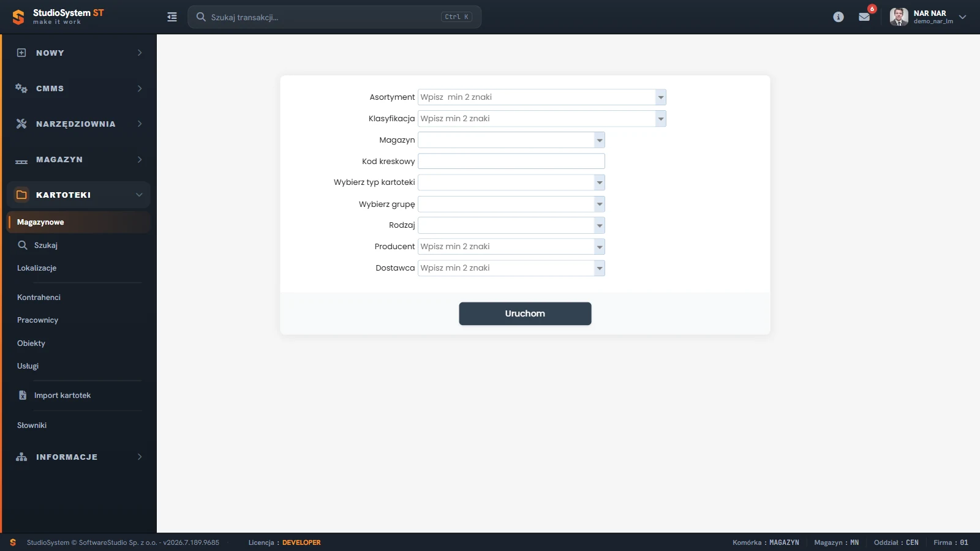Click the Import kartotek file icon
Viewport: 980px width, 551px height.
[x=23, y=395]
